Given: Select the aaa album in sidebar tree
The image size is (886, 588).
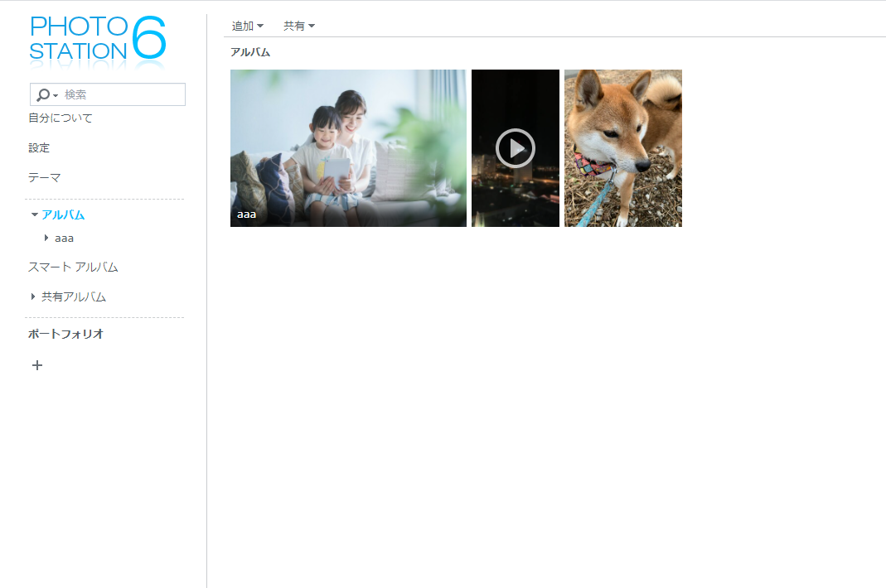Looking at the screenshot, I should click(x=64, y=239).
